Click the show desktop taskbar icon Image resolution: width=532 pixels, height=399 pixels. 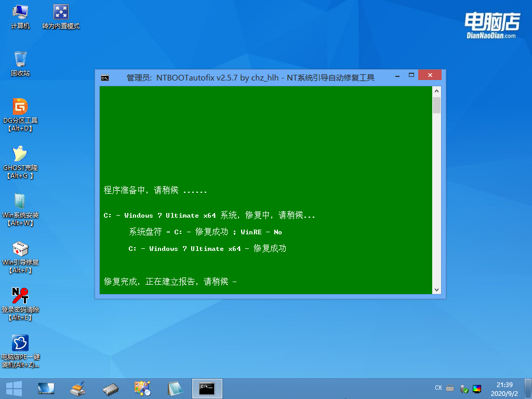point(46,388)
